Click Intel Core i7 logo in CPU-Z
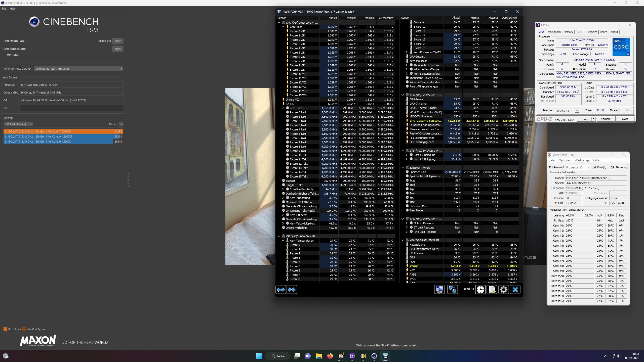The height and width of the screenshot is (362, 644). click(x=621, y=47)
